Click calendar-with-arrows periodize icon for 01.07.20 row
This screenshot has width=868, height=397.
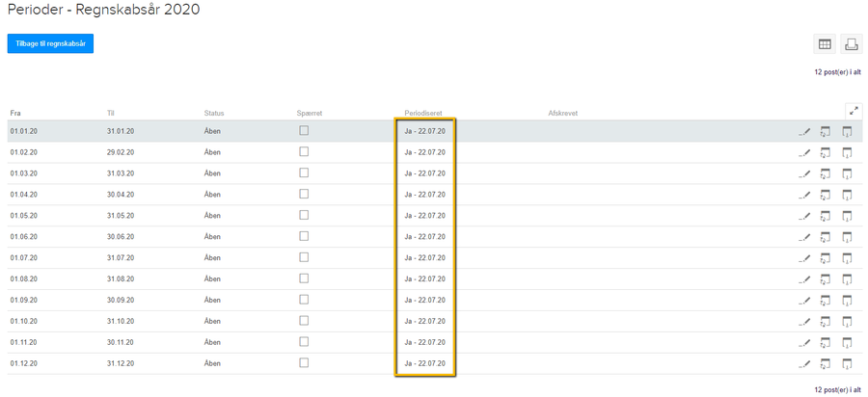coord(826,258)
